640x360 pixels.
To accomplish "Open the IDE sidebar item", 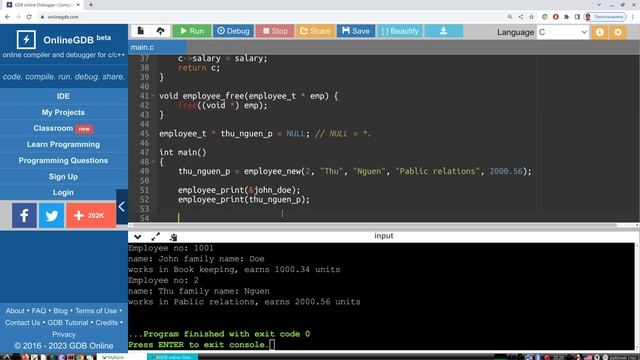I will point(63,96).
